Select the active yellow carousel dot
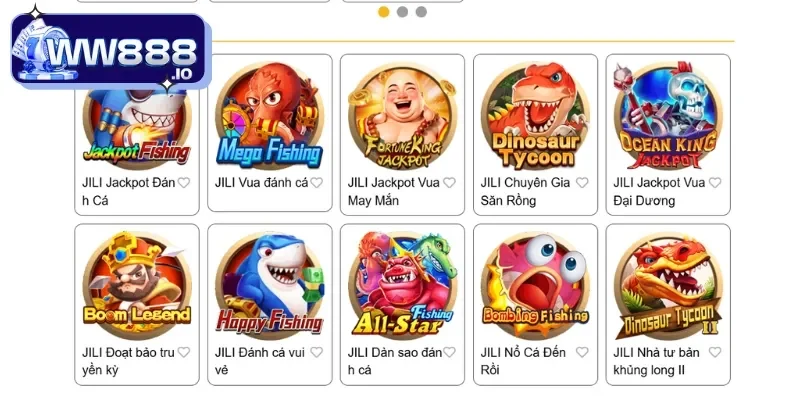This screenshot has height=400, width=800. pos(384,12)
